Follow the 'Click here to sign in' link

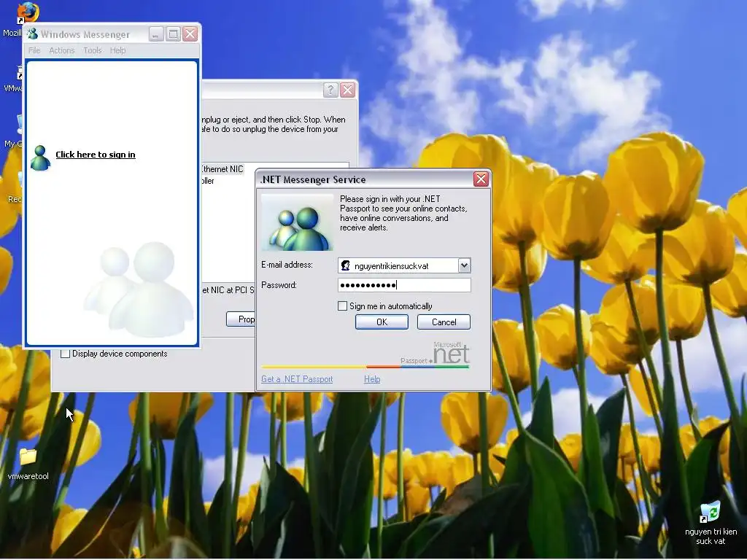coord(96,155)
